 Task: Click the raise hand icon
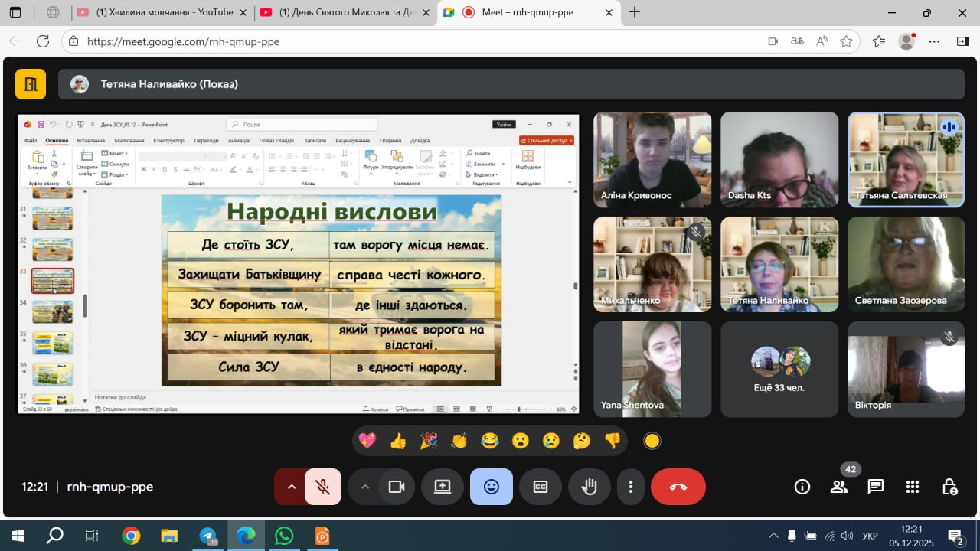(x=589, y=487)
